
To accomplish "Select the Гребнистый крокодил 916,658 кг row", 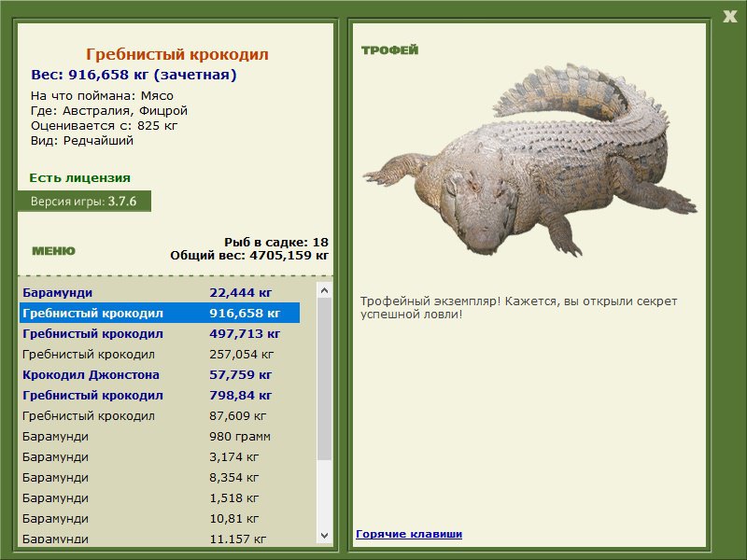I will (160, 313).
